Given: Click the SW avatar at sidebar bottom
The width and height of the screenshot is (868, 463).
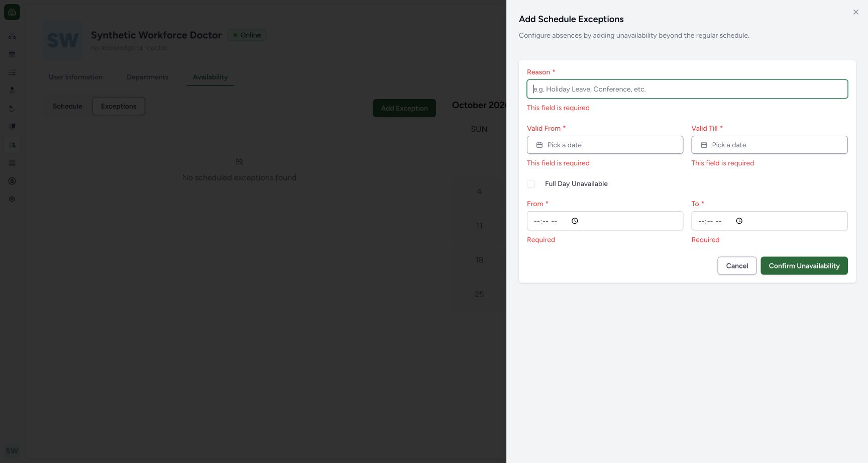Looking at the screenshot, I should pyautogui.click(x=12, y=451).
